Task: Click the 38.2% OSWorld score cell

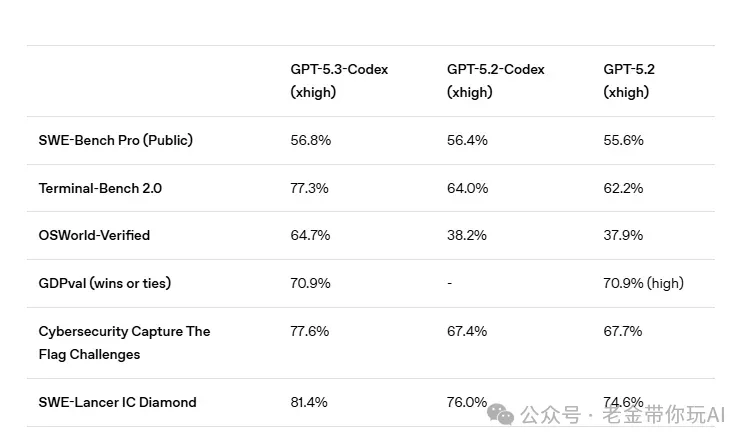Action: point(467,235)
